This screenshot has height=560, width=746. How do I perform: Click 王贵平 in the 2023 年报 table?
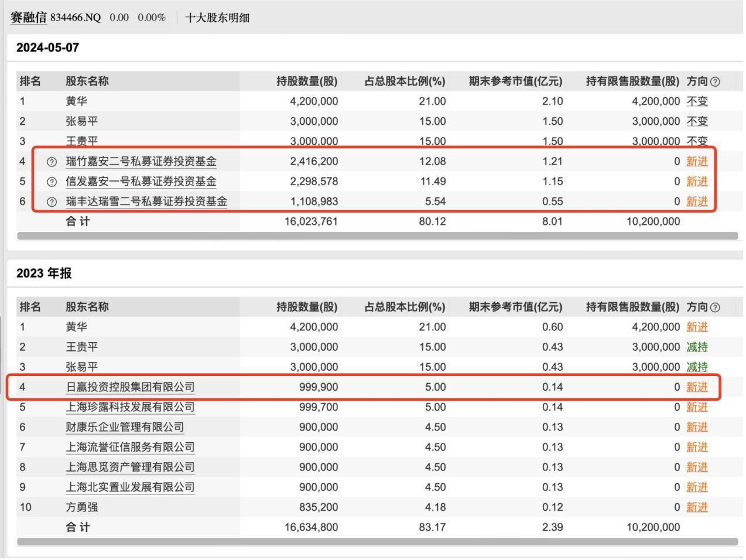click(x=82, y=347)
